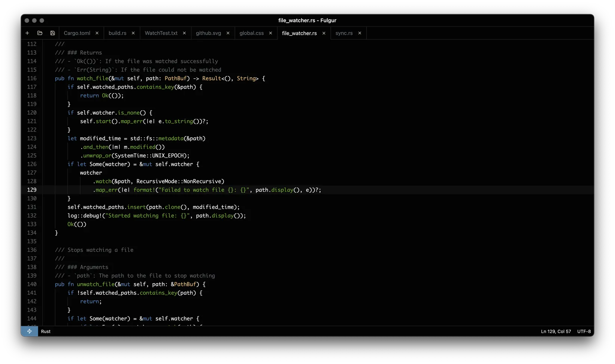
Task: Open the Rust language selector
Action: 46,331
